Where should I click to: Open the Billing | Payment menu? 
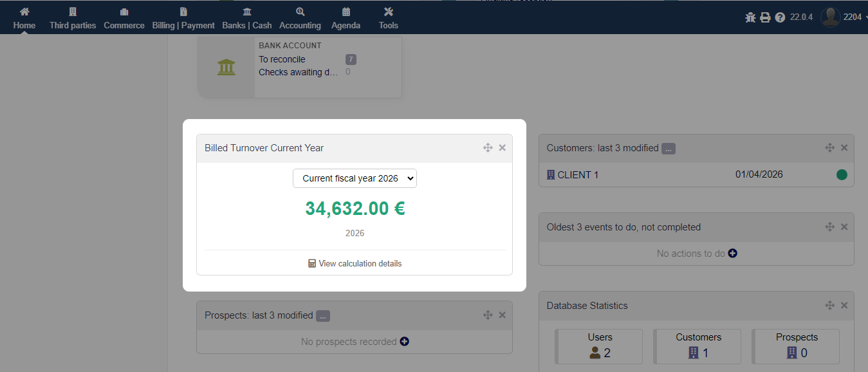click(x=183, y=18)
